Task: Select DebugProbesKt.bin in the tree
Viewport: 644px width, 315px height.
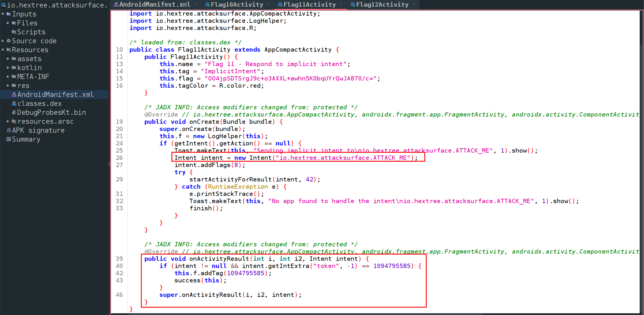Action: coord(52,112)
